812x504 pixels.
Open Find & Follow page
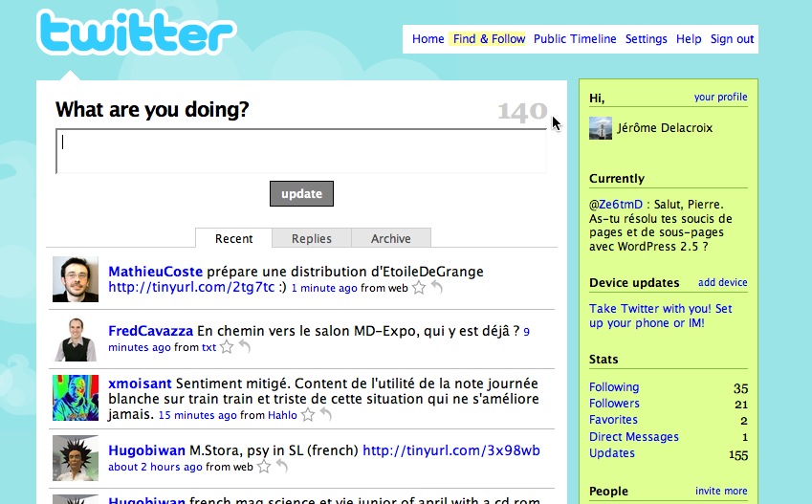coord(489,39)
